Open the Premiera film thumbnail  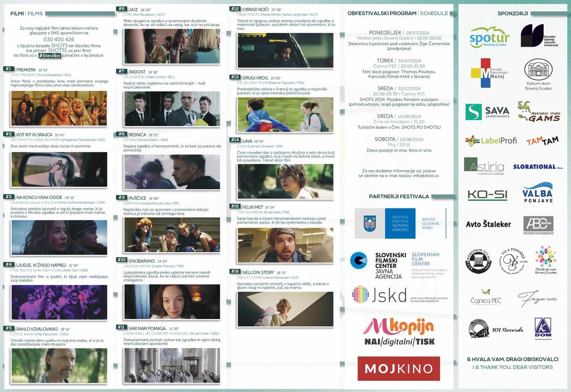[x=59, y=108]
